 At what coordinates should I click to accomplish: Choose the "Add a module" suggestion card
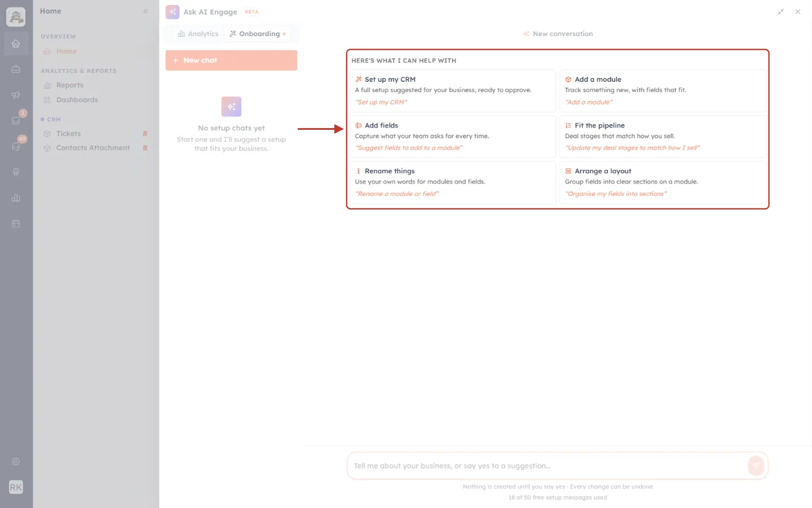pos(663,91)
